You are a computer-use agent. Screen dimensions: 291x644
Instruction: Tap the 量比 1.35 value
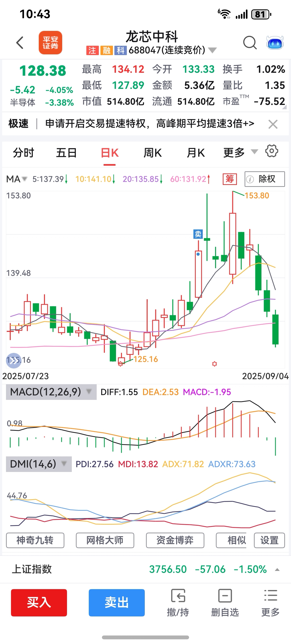tap(275, 86)
